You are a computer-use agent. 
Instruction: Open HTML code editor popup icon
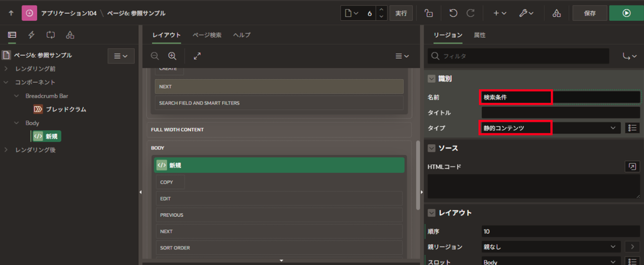tap(632, 166)
